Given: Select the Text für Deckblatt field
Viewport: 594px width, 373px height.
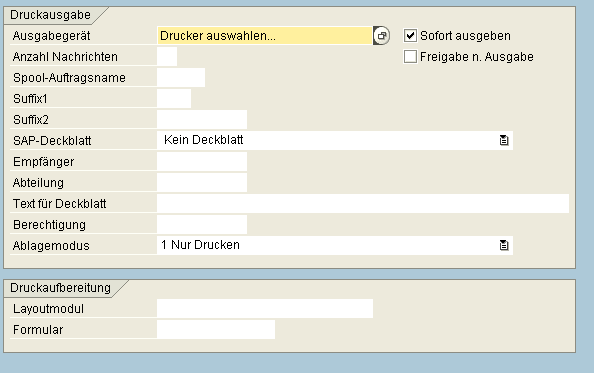Looking at the screenshot, I should coord(363,204).
